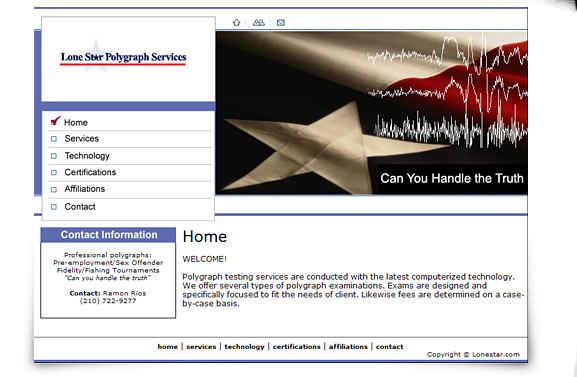Click the Pre-employment/Sex Offender text line
Screen dimensions: 577x377
point(108,263)
